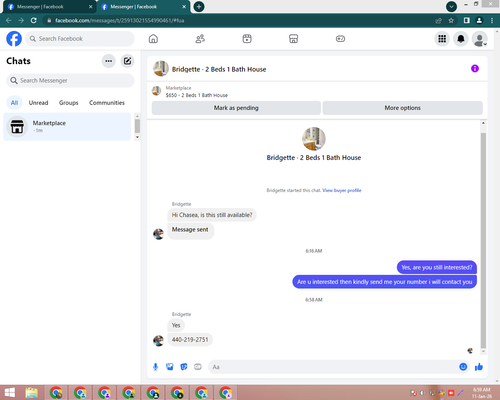The image size is (500, 400).
Task: Click the Search Messenger field
Action: [x=70, y=81]
